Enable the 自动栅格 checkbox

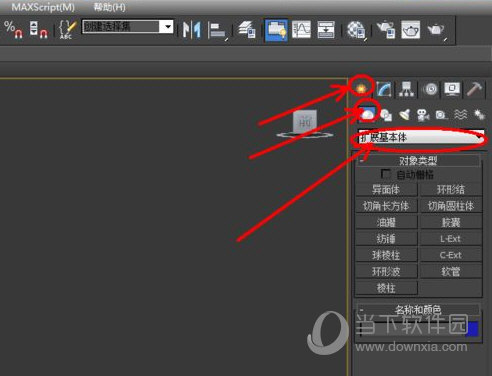pos(386,174)
